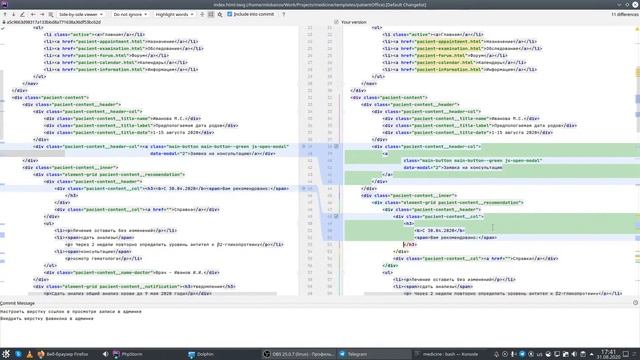Toggle change checkbox beside pacient-content__col block
The width and height of the screenshot is (640, 360).
tap(336, 216)
